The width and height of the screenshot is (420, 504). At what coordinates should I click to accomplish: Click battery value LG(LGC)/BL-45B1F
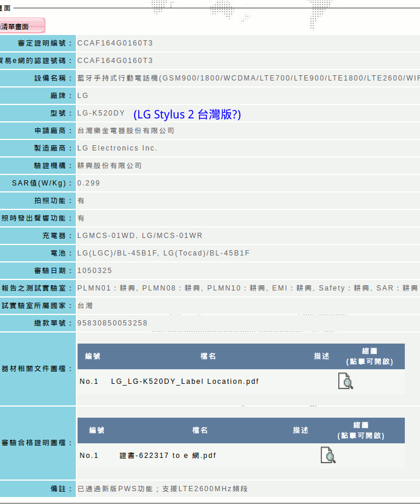coord(117,253)
